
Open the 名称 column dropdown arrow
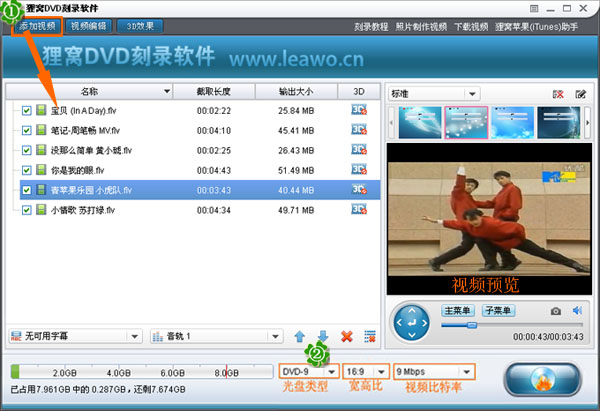167,91
